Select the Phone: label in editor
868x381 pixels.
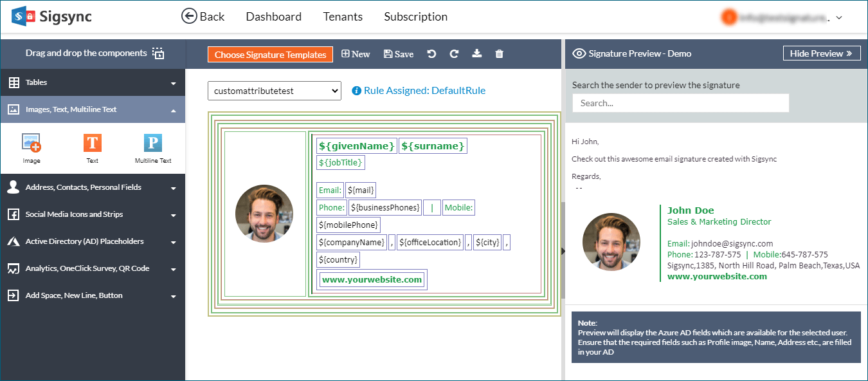pyautogui.click(x=332, y=207)
